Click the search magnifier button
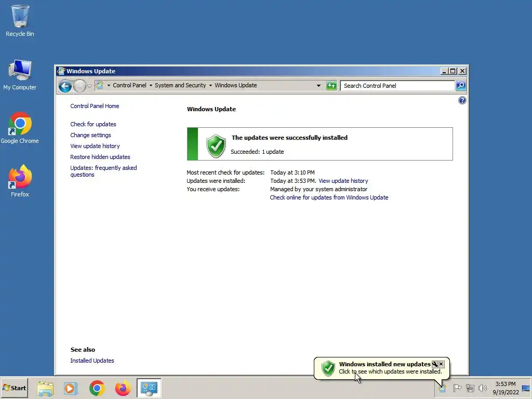 [460, 86]
